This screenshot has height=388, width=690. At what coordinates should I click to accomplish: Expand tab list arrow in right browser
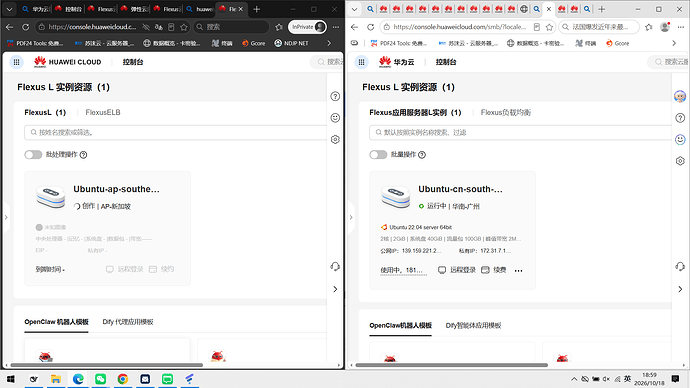coord(354,9)
